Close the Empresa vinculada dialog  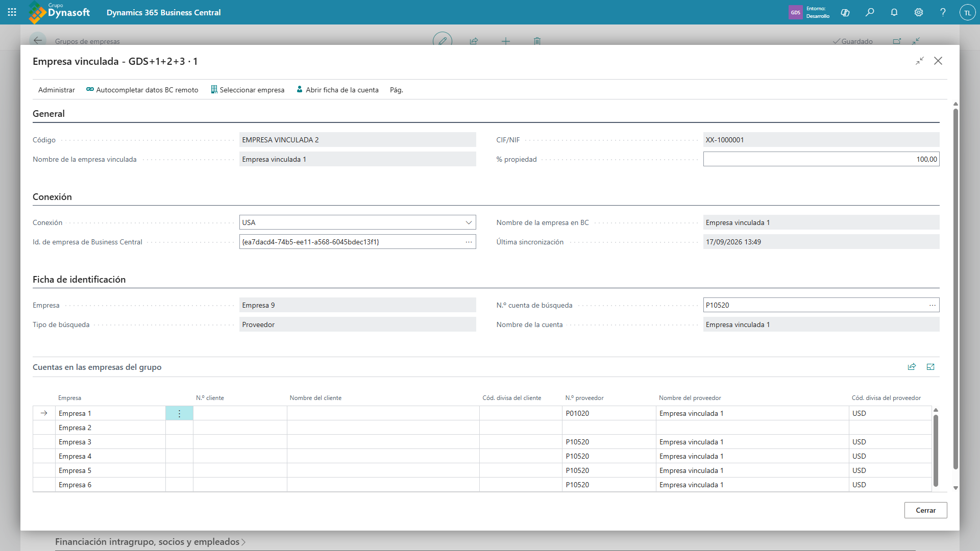tap(938, 61)
